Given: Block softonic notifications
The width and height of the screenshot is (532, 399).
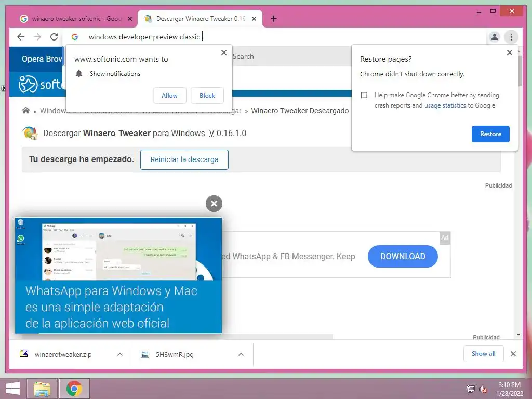Looking at the screenshot, I should click(207, 96).
